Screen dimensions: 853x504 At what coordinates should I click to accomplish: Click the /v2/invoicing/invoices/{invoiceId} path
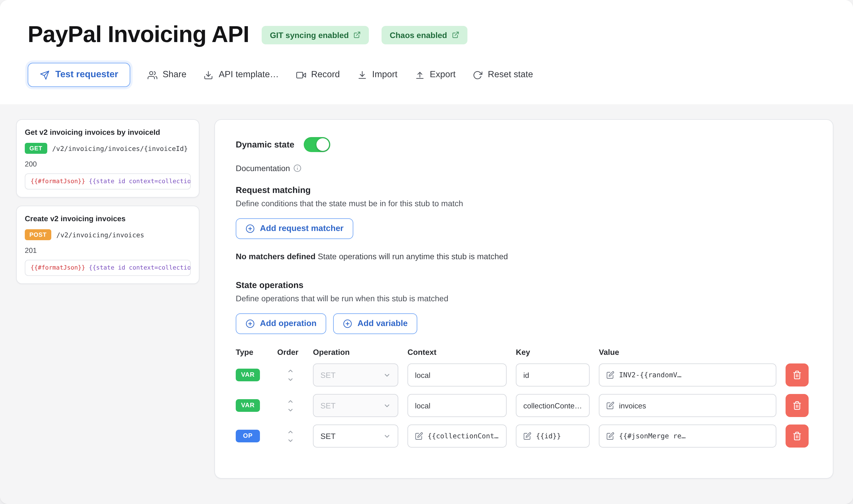120,149
